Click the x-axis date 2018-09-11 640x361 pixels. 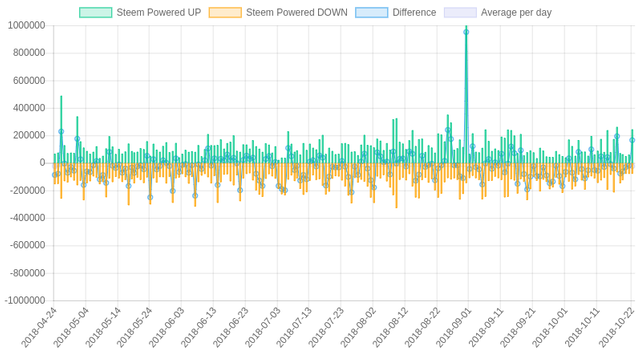485,328
